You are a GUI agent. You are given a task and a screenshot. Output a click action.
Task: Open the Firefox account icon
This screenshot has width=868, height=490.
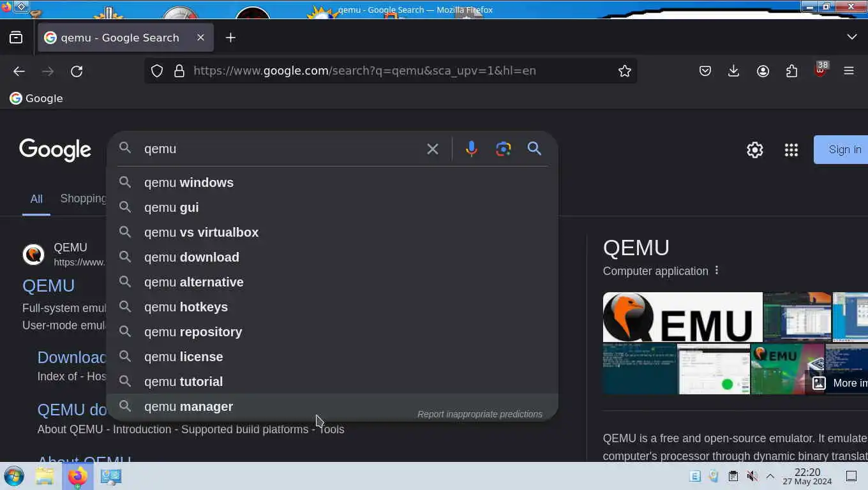[x=763, y=71]
